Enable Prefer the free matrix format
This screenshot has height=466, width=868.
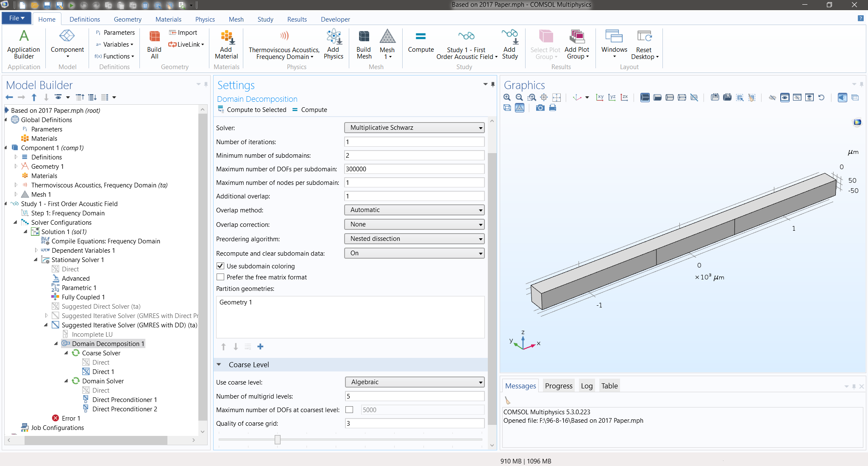pos(220,277)
